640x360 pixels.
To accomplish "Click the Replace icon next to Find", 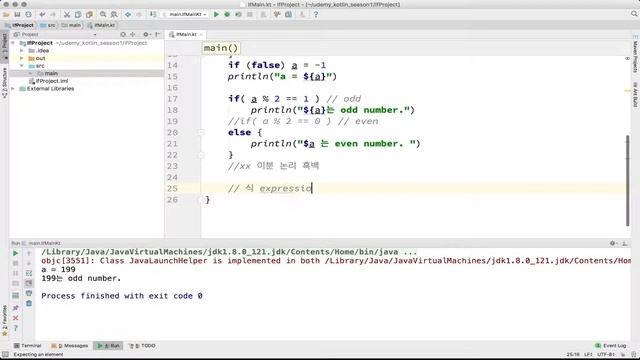I will (114, 14).
